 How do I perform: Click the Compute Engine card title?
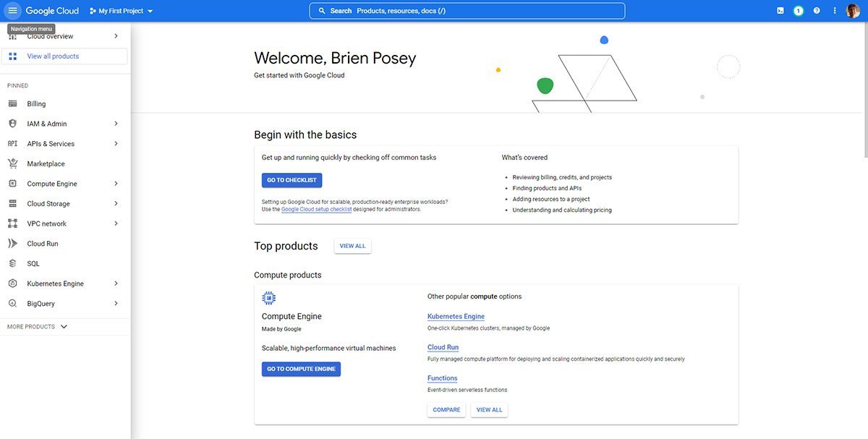[x=292, y=316]
